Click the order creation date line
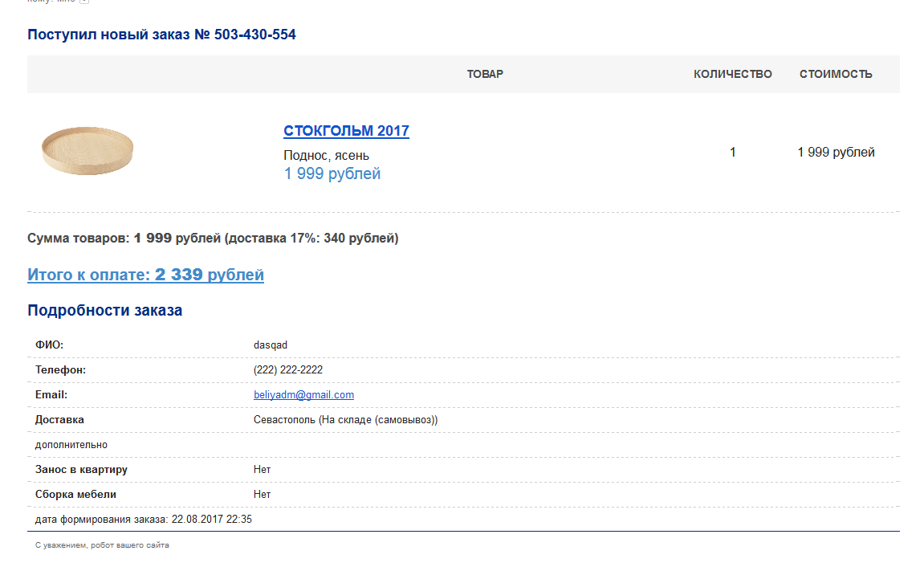 (143, 519)
